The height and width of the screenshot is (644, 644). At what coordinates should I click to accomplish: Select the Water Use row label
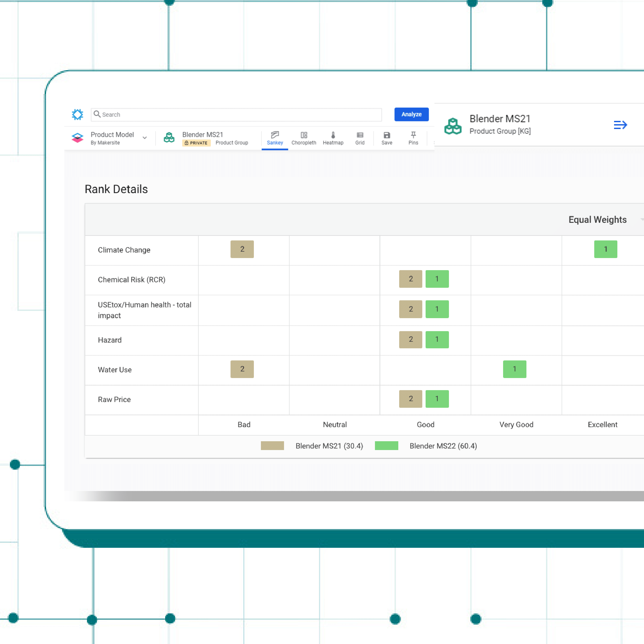click(x=115, y=370)
